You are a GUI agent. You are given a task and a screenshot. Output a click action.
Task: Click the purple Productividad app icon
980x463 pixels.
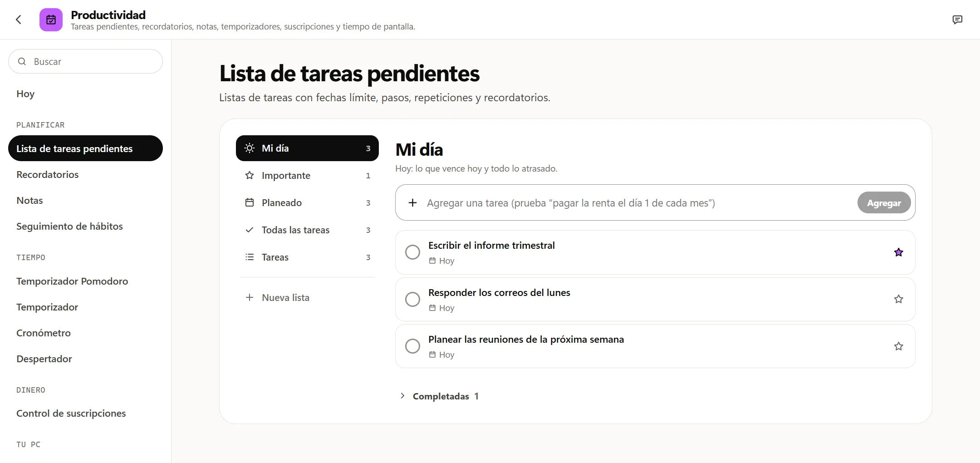51,20
